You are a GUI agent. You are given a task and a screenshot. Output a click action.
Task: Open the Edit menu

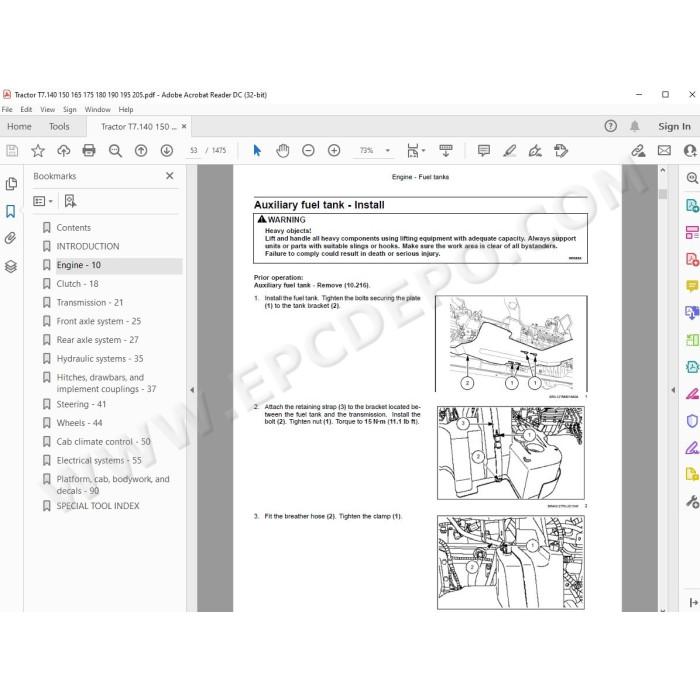(x=26, y=109)
